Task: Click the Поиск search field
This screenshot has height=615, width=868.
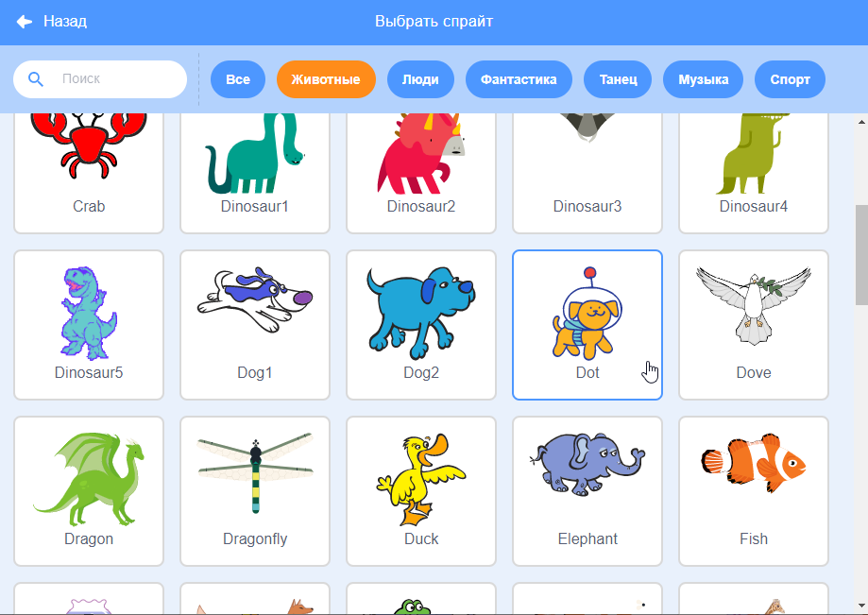Action: pos(100,79)
